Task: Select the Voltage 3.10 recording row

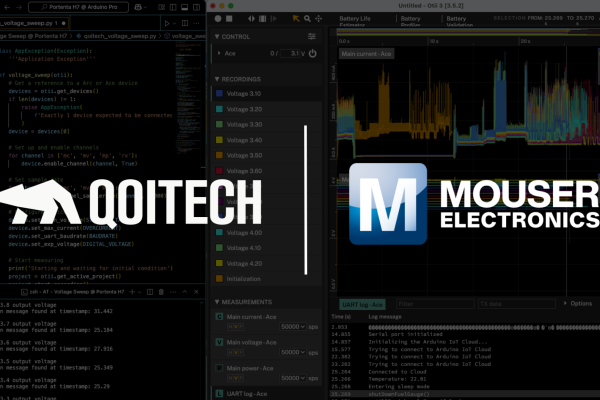Action: pyautogui.click(x=266, y=93)
